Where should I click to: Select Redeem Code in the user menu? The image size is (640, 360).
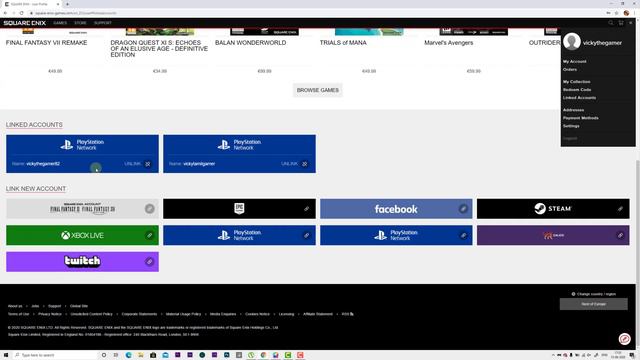577,89
